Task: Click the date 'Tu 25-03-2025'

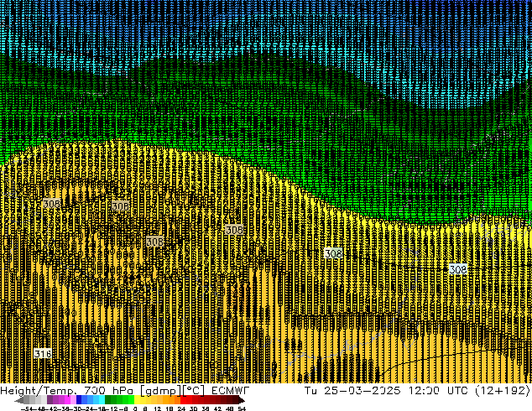Action: [352, 391]
